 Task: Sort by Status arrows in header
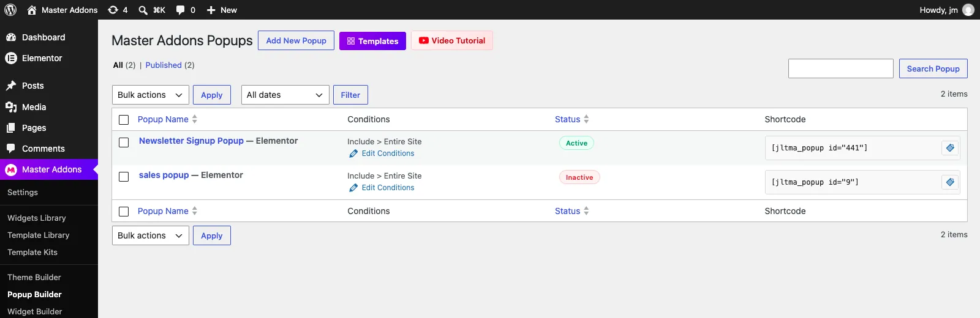point(586,119)
